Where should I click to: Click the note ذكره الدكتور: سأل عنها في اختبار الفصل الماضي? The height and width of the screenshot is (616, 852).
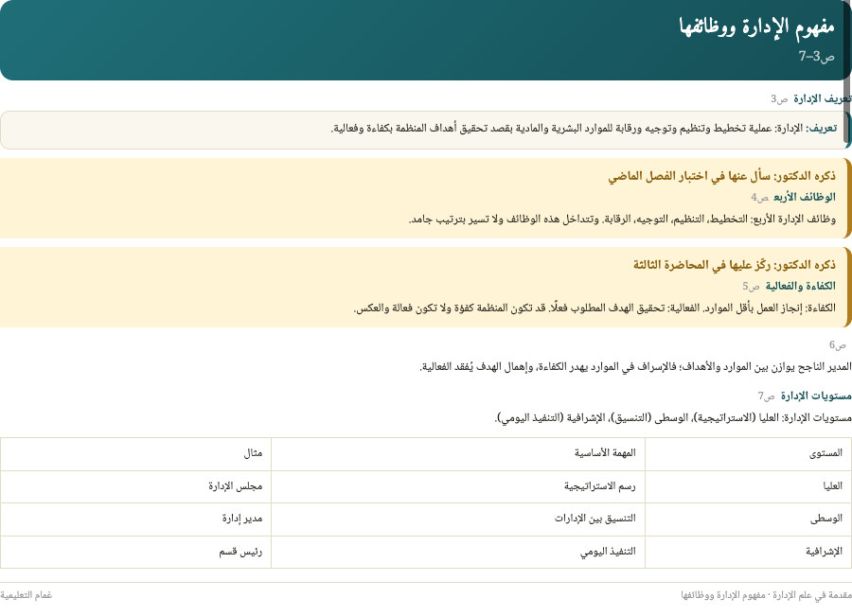point(721,176)
